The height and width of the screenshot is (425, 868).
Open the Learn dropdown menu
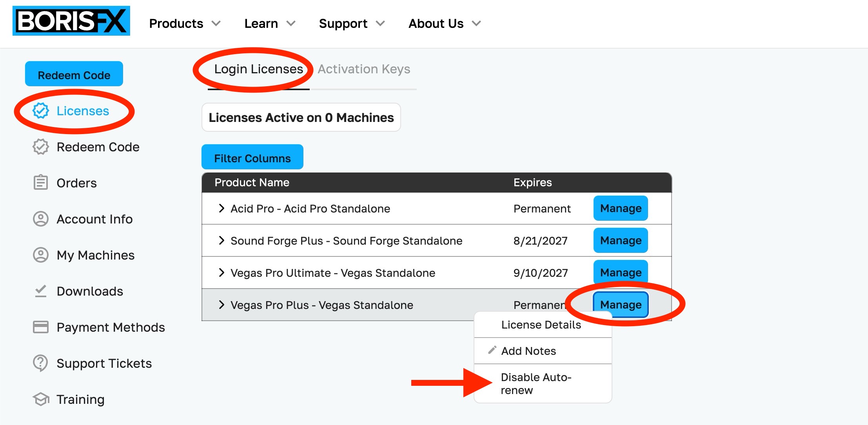click(x=270, y=24)
